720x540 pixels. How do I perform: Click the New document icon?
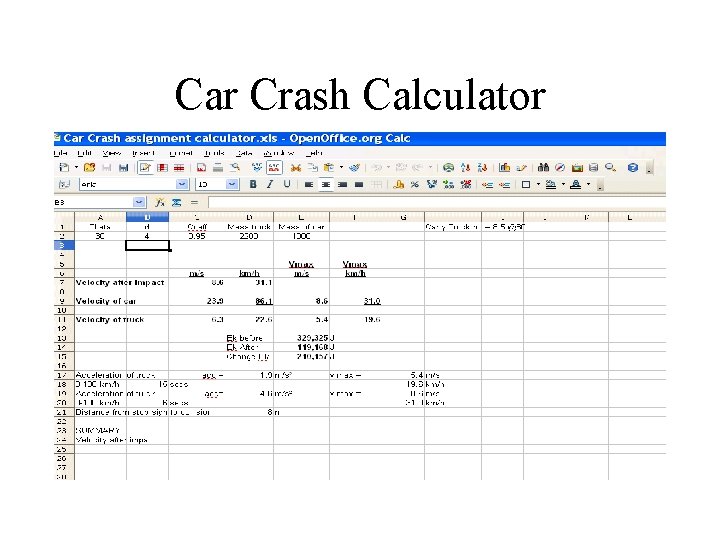(x=64, y=168)
